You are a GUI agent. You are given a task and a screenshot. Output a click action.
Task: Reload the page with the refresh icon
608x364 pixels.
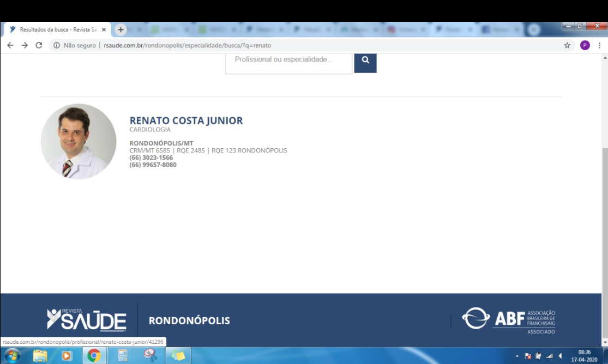39,46
